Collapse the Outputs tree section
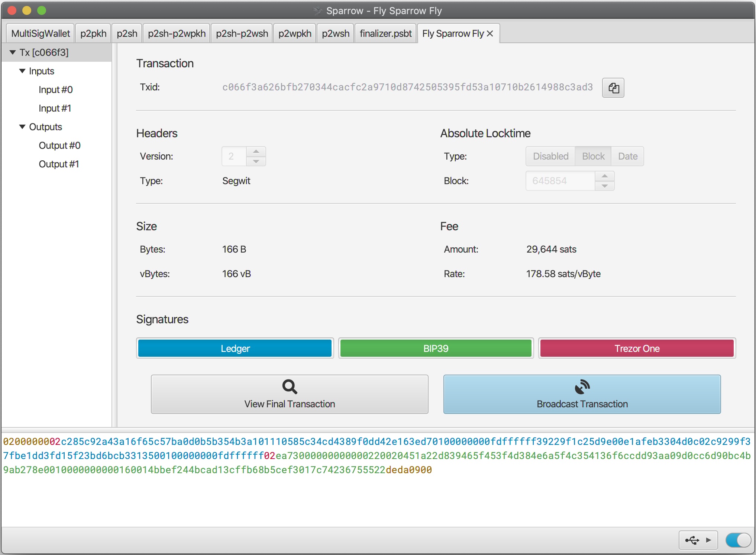 click(x=22, y=127)
